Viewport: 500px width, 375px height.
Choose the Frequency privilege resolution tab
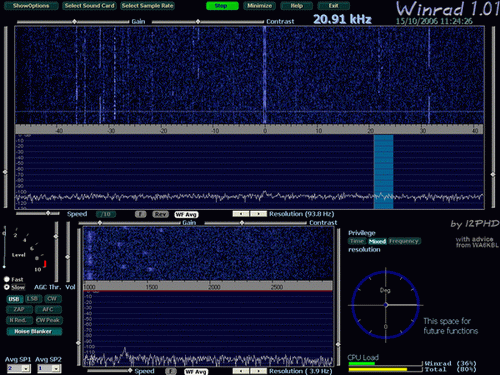403,241
